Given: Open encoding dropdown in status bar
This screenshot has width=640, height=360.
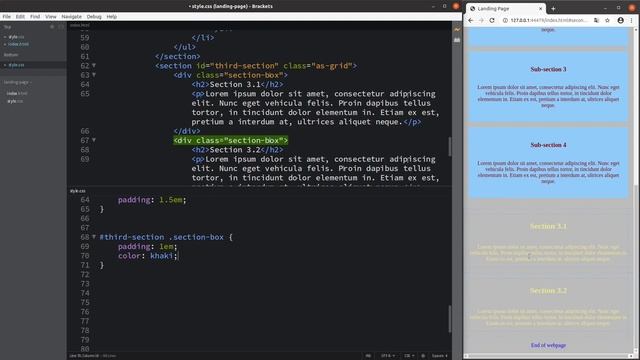Looking at the screenshot, I should point(388,356).
